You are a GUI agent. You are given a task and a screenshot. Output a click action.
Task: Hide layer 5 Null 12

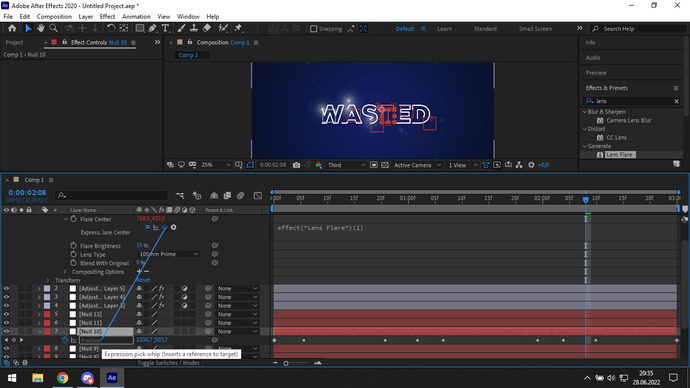click(6, 314)
